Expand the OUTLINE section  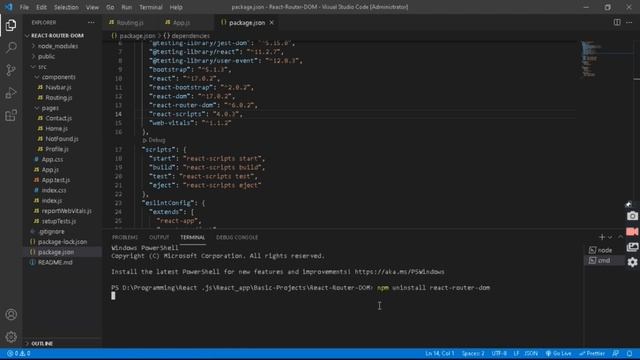[x=42, y=344]
